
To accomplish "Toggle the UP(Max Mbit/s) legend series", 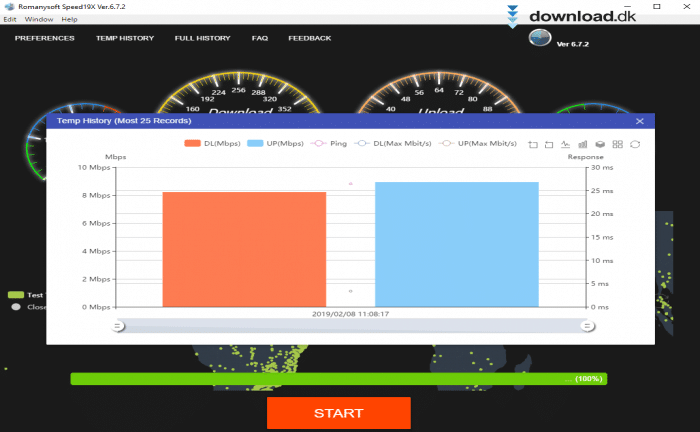I will click(476, 144).
